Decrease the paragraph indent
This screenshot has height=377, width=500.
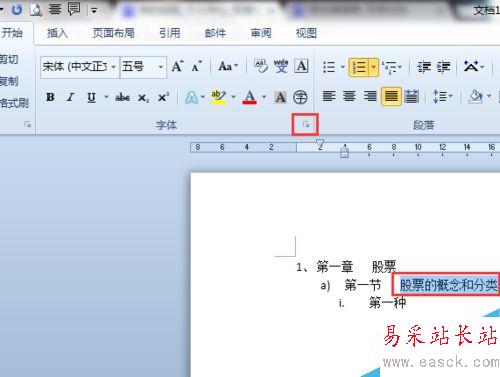pyautogui.click(x=424, y=67)
